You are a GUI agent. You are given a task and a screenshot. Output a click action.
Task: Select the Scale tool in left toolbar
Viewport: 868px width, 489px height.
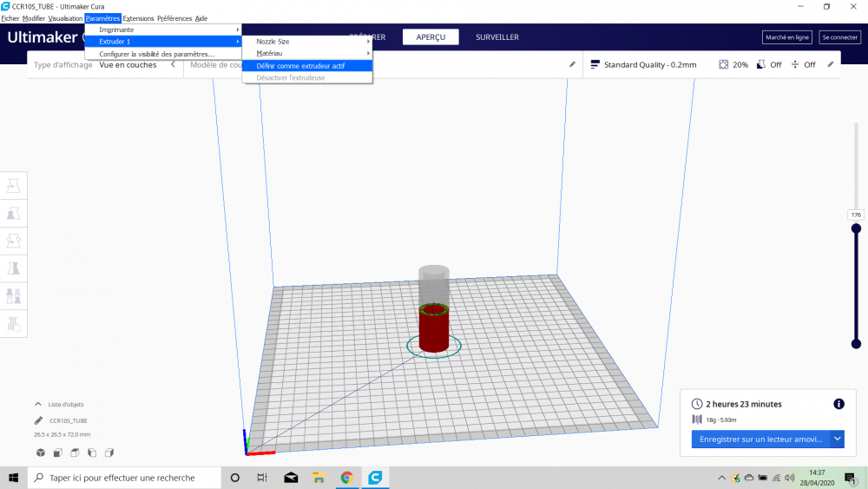13,213
